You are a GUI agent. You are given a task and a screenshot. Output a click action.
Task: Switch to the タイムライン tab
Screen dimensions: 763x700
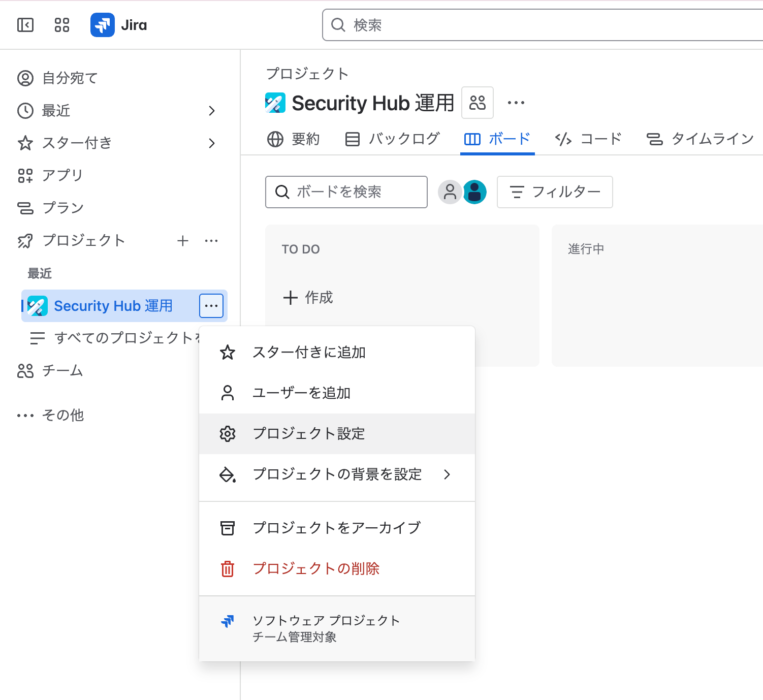coord(700,139)
